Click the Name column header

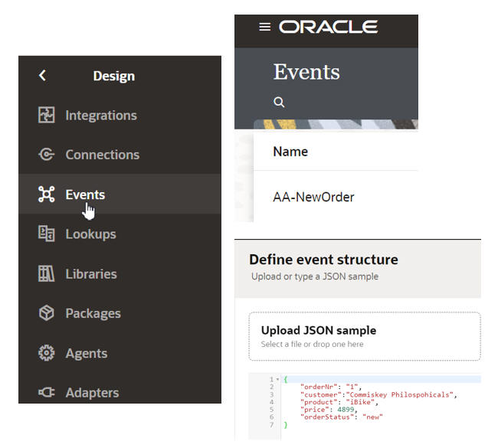pos(290,152)
